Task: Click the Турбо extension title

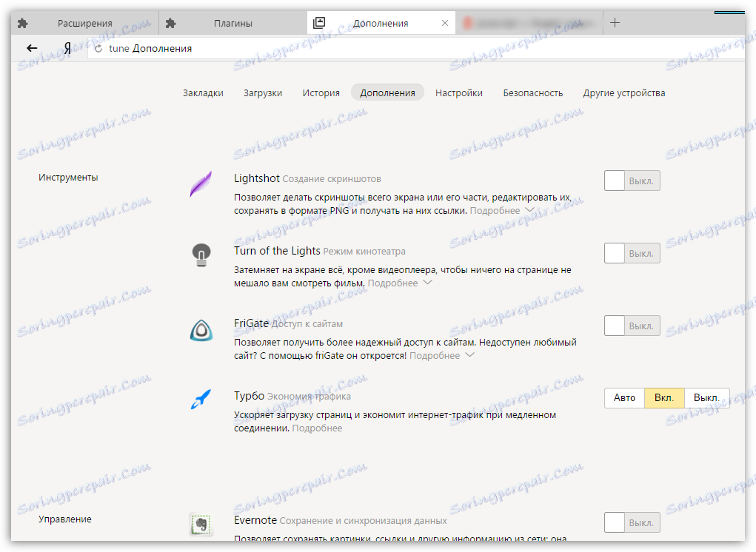Action: tap(250, 396)
